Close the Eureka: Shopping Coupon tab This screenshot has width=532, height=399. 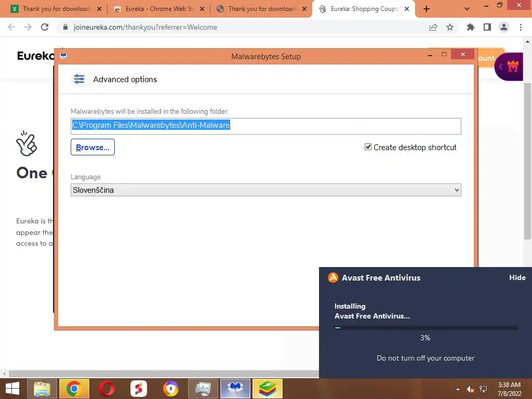406,9
